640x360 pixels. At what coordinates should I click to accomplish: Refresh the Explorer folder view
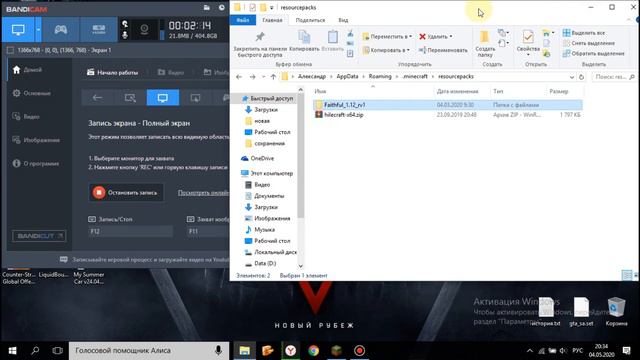pyautogui.click(x=581, y=77)
